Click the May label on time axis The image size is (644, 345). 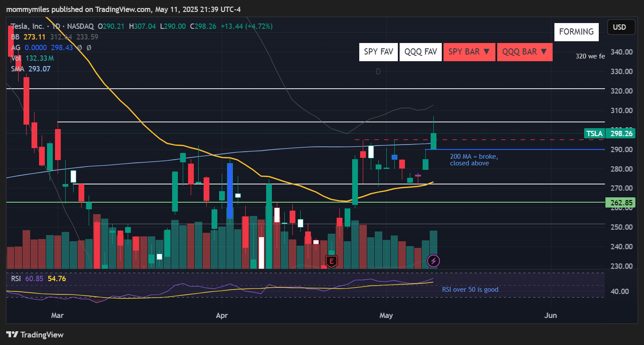coord(386,315)
